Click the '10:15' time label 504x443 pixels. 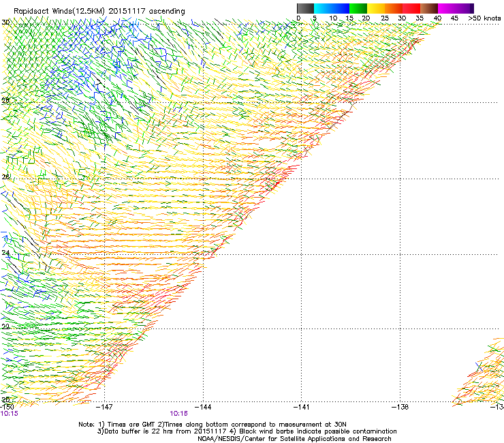coord(10,414)
